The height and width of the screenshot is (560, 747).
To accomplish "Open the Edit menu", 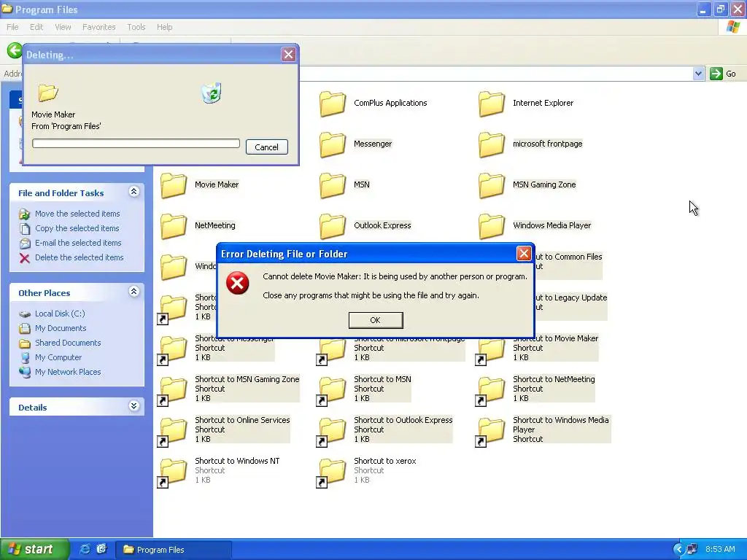I will point(36,27).
